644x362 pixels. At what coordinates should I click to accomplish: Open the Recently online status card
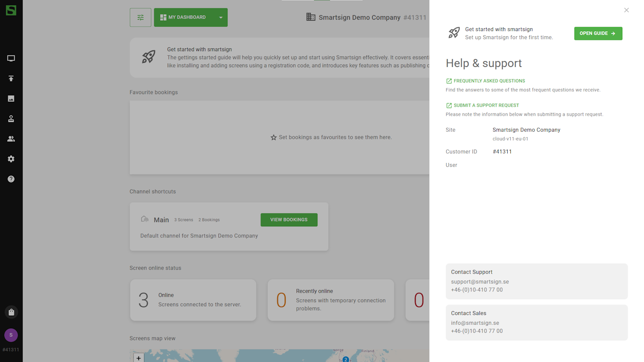(x=331, y=300)
